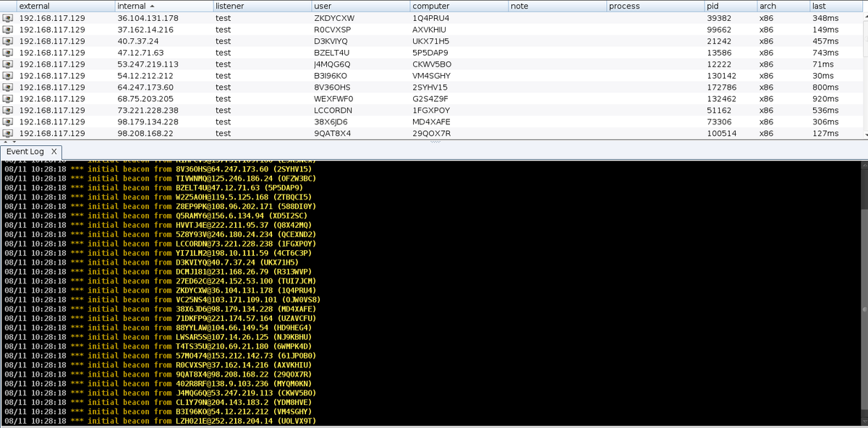Click computer cell CKWV5BO
This screenshot has height=428, width=868.
[432, 64]
